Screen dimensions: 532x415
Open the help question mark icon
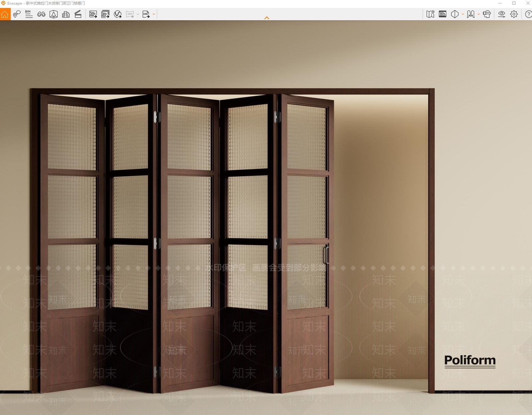coord(528,14)
